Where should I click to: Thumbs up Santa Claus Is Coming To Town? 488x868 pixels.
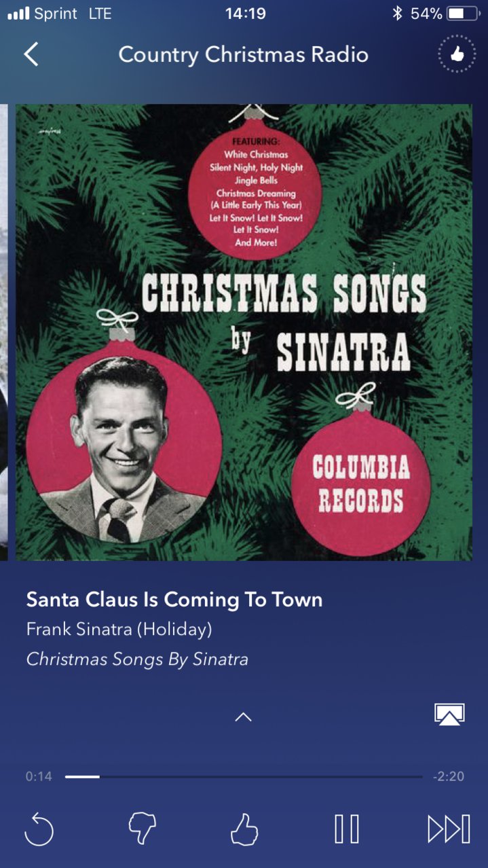(244, 829)
